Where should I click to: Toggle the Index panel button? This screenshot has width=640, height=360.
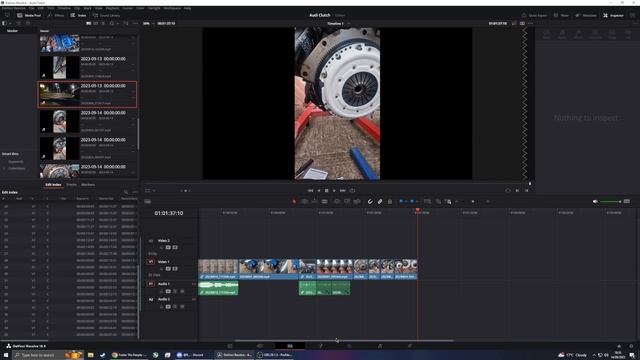(78, 15)
